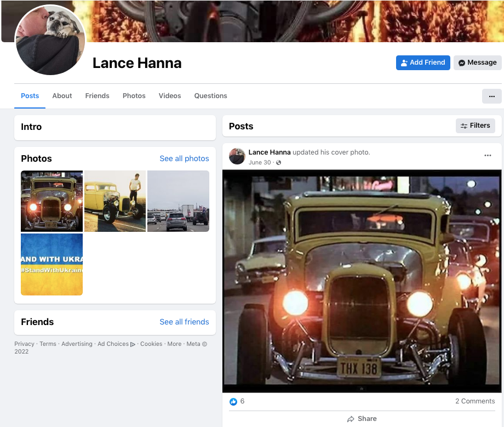Switch to the Posts tab
The width and height of the screenshot is (504, 427).
(x=30, y=96)
